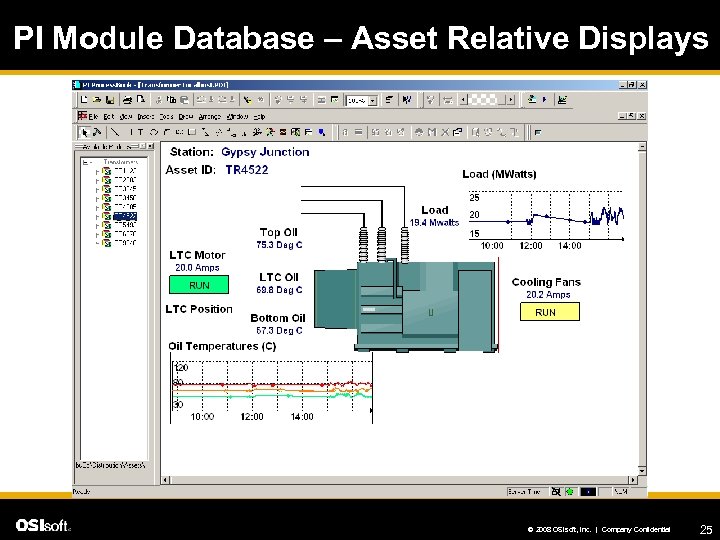
Task: Click the Cooling Fans "20.2 Amps" value
Action: pos(548,295)
